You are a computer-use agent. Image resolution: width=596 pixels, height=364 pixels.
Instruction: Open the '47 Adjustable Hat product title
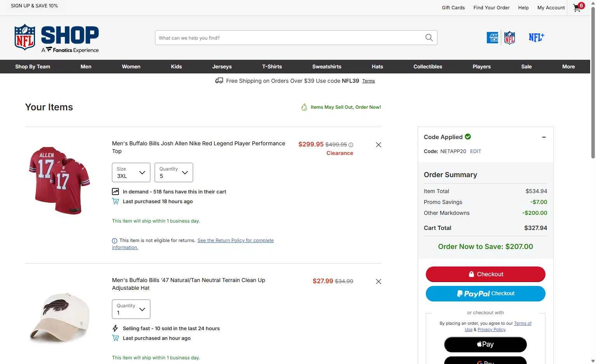188,284
